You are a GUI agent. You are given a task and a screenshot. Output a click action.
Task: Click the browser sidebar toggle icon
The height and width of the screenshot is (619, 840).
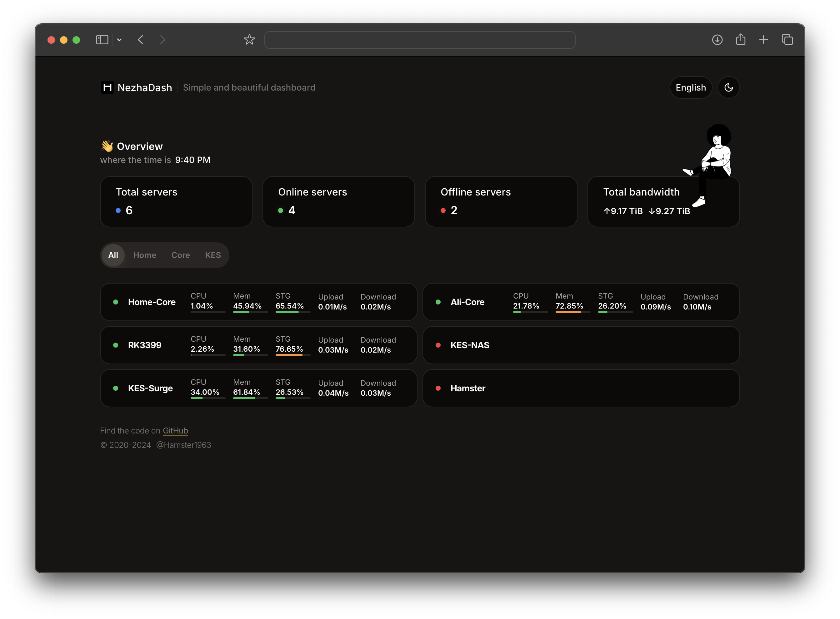102,40
